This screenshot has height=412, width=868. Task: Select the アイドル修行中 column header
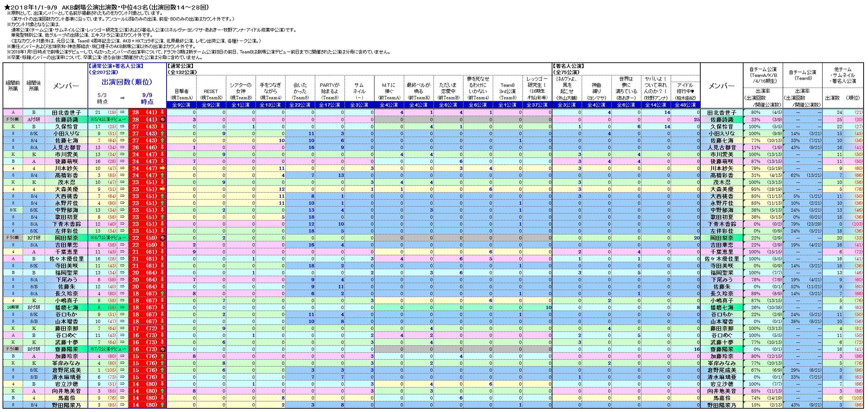685,91
